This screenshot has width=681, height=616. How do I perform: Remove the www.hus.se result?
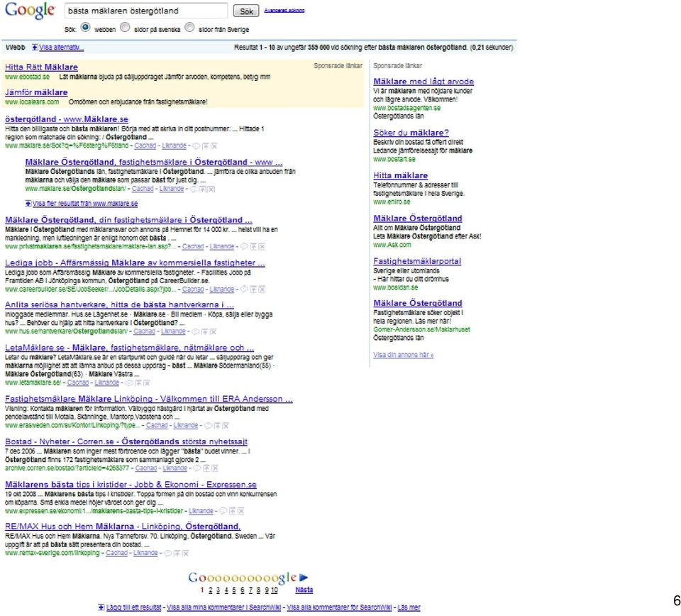click(x=213, y=332)
